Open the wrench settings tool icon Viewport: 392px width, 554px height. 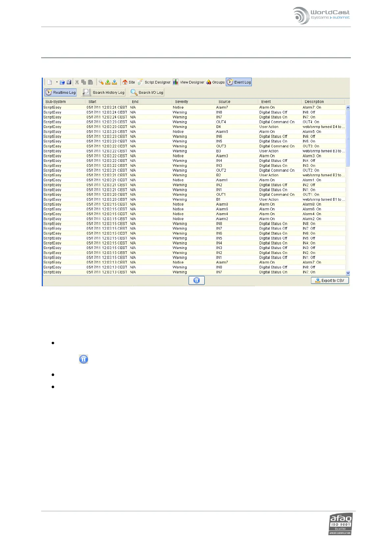101,82
